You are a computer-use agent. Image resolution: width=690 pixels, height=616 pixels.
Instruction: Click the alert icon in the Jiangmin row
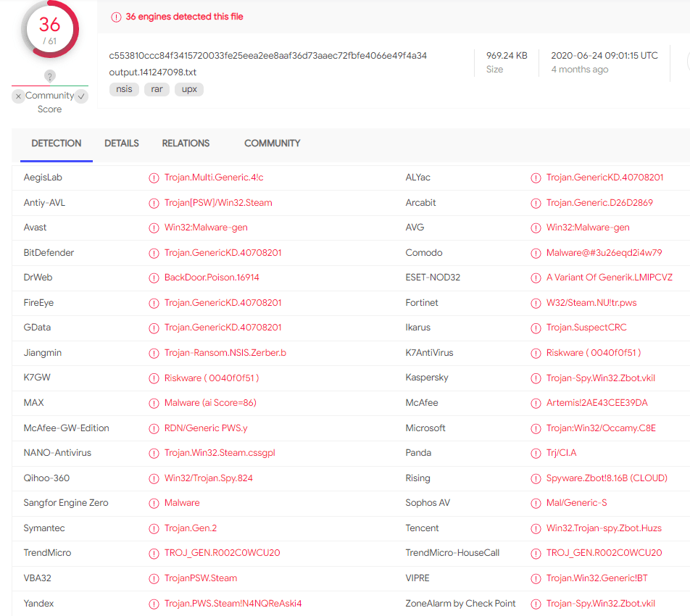(154, 354)
